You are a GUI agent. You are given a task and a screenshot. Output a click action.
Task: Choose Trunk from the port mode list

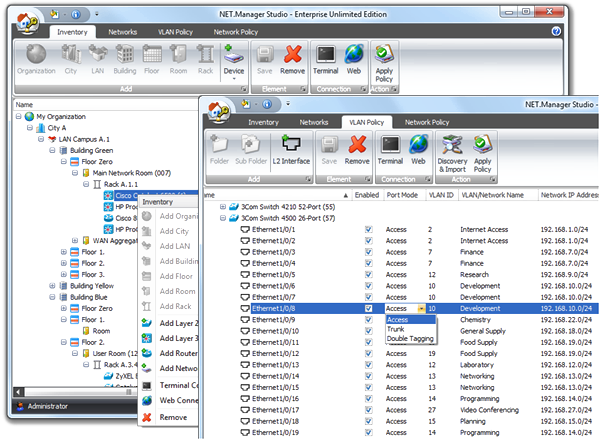coord(398,329)
